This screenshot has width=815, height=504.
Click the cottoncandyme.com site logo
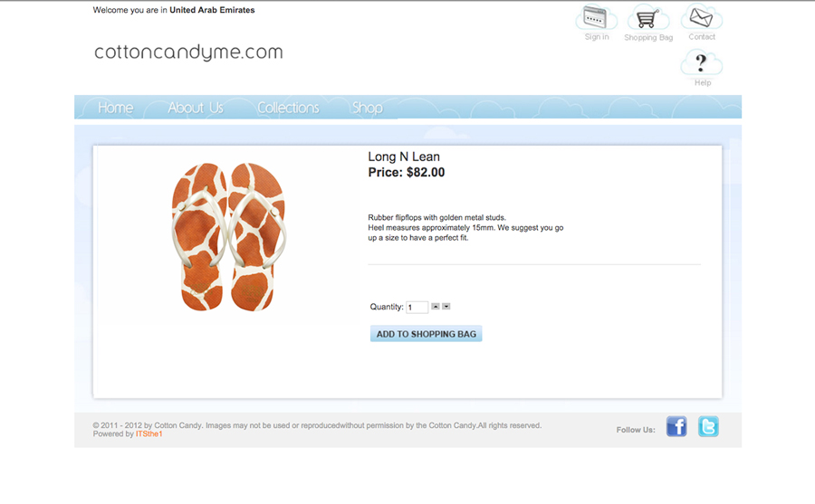(x=188, y=52)
